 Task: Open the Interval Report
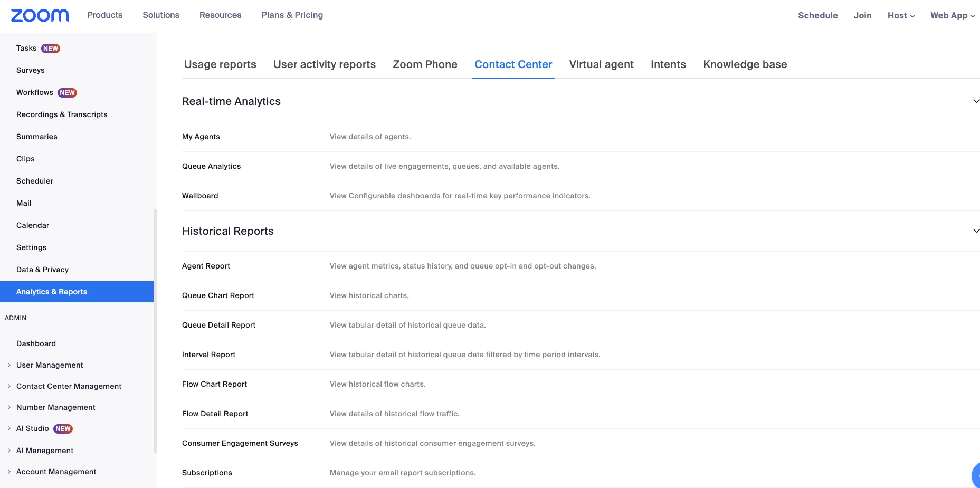coord(209,355)
